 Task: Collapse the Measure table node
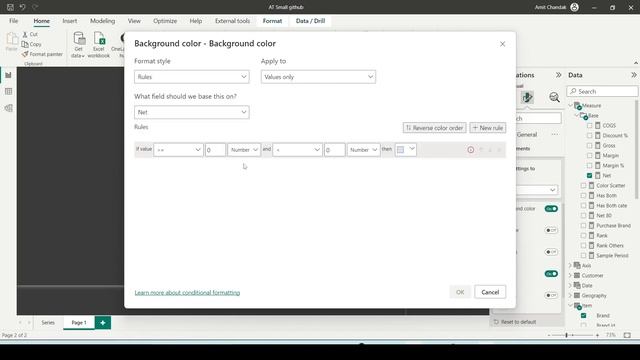pos(571,105)
